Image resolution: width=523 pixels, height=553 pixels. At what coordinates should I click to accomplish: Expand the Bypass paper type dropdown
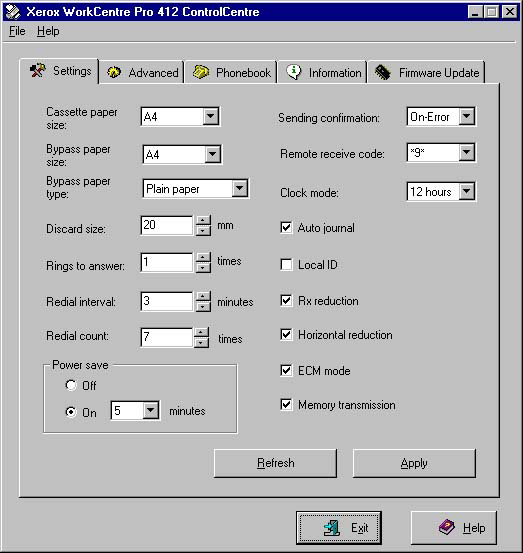[x=239, y=188]
